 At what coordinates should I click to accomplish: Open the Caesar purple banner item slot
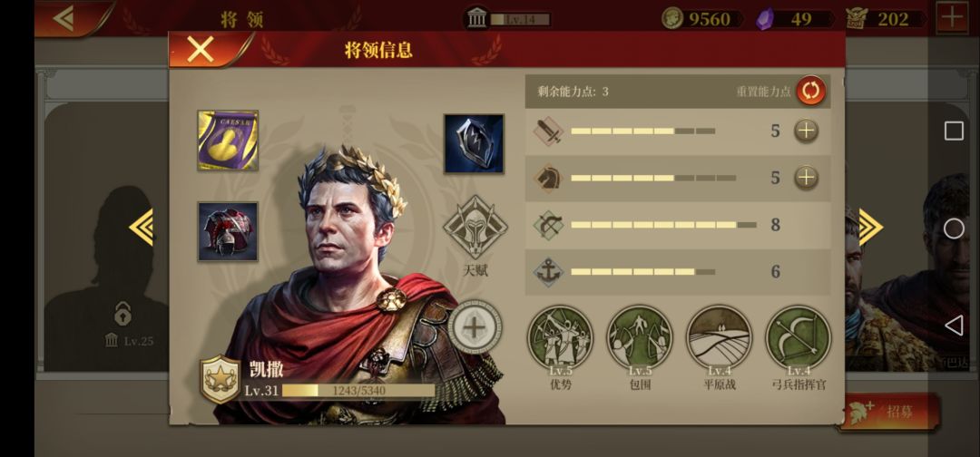[228, 141]
